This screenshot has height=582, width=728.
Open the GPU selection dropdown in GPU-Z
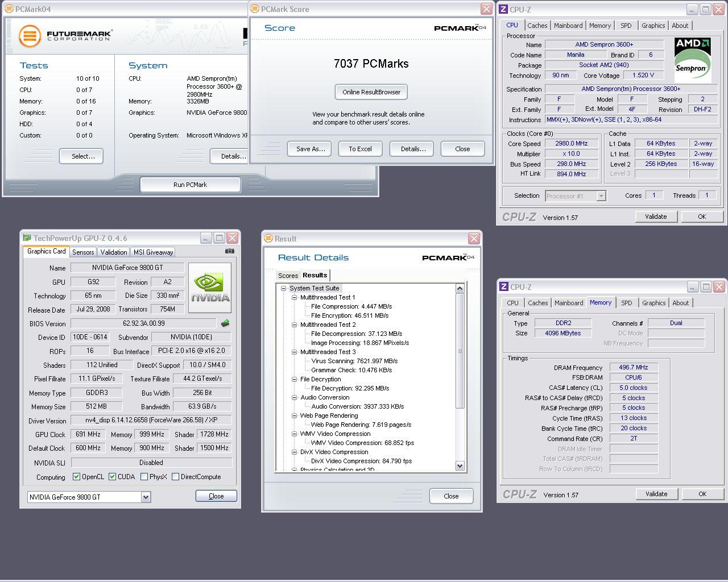click(146, 497)
